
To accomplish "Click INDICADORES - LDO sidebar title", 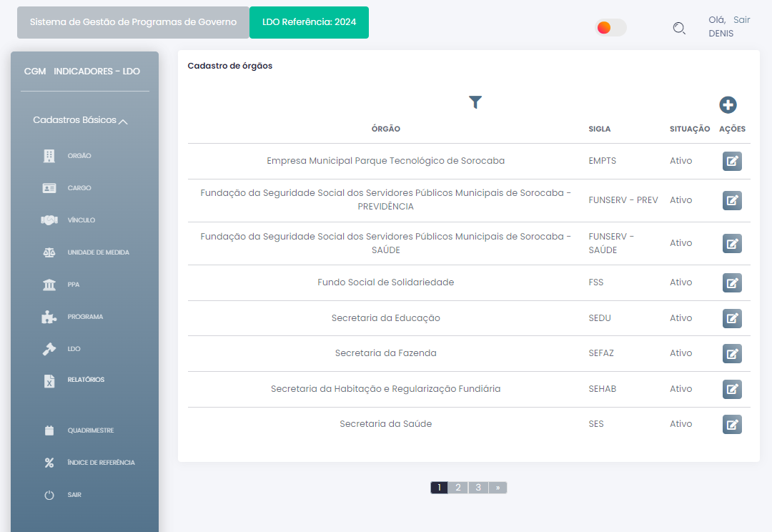I will pyautogui.click(x=96, y=72).
